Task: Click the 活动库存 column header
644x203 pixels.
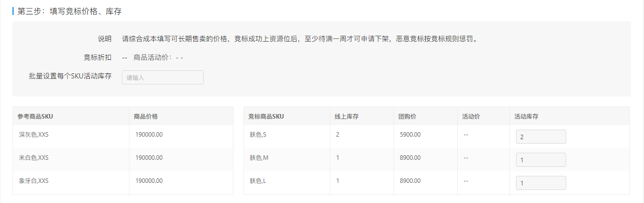Action: click(x=526, y=117)
